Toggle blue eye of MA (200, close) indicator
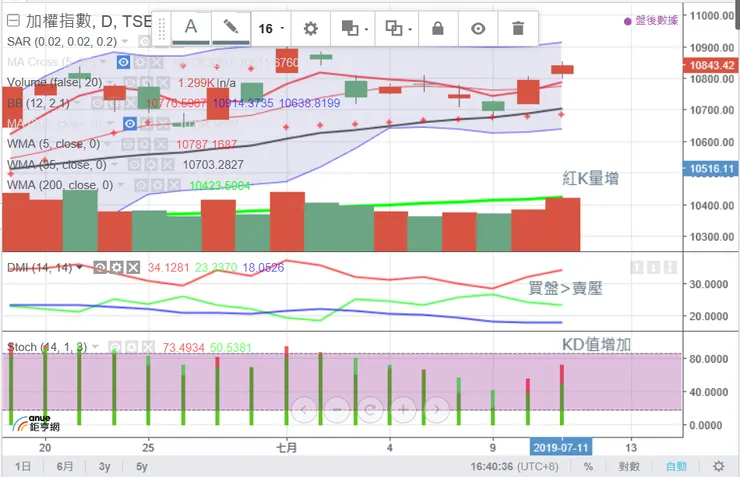740x477 pixels. click(x=130, y=124)
